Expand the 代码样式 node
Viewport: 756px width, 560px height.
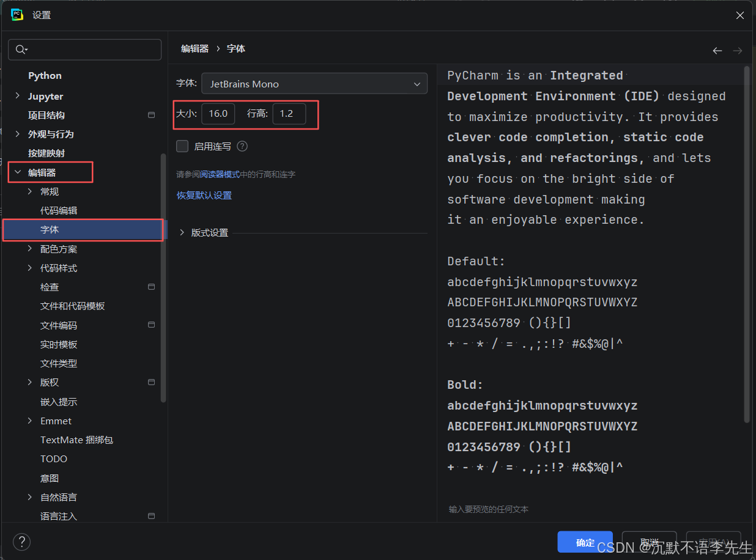30,268
